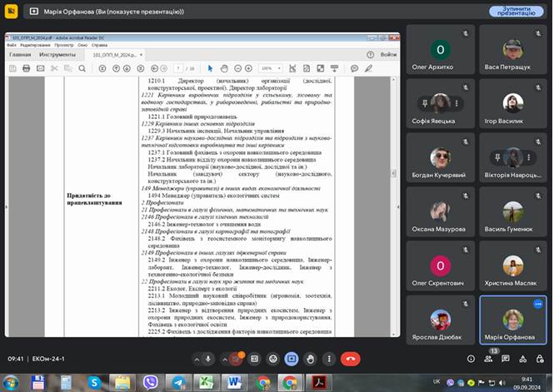
Task: Open the Файл menu in Acrobat
Action: pyautogui.click(x=12, y=46)
